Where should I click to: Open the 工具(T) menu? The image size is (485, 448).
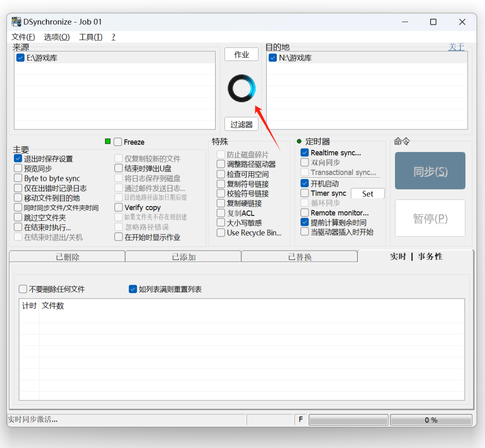click(x=91, y=37)
